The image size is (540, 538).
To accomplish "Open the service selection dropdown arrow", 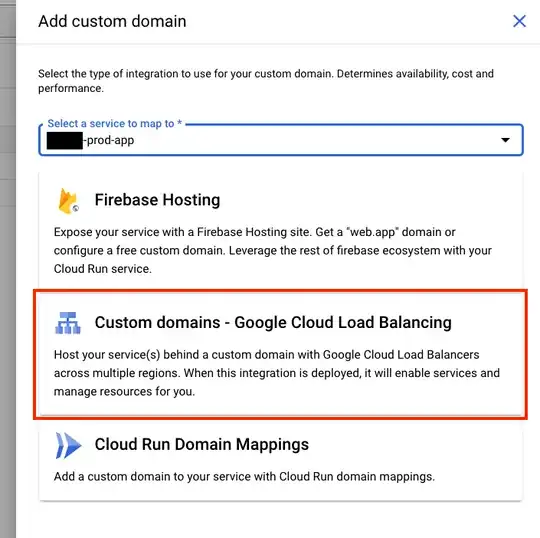I will [505, 140].
